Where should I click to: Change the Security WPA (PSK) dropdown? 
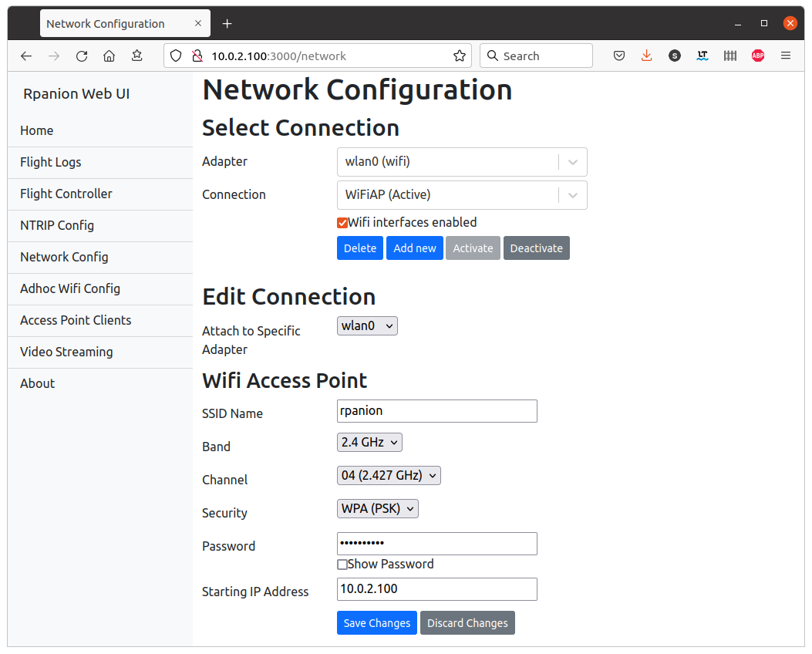[x=378, y=508]
